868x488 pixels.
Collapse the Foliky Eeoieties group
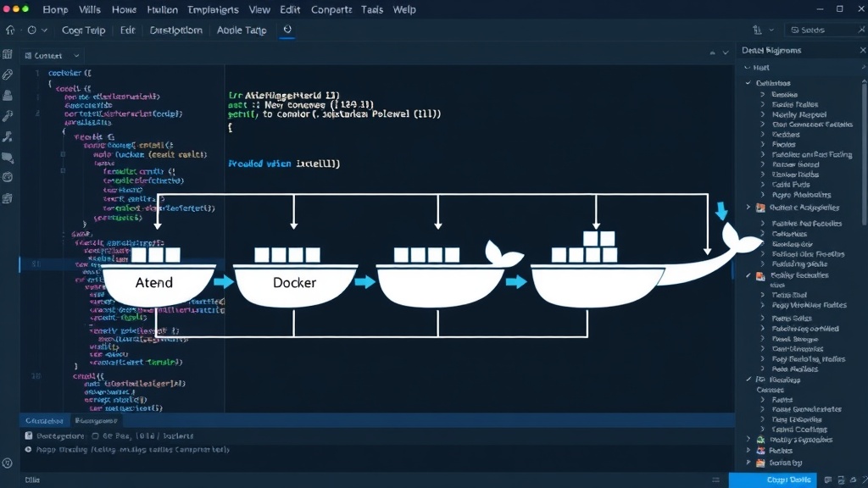click(748, 275)
